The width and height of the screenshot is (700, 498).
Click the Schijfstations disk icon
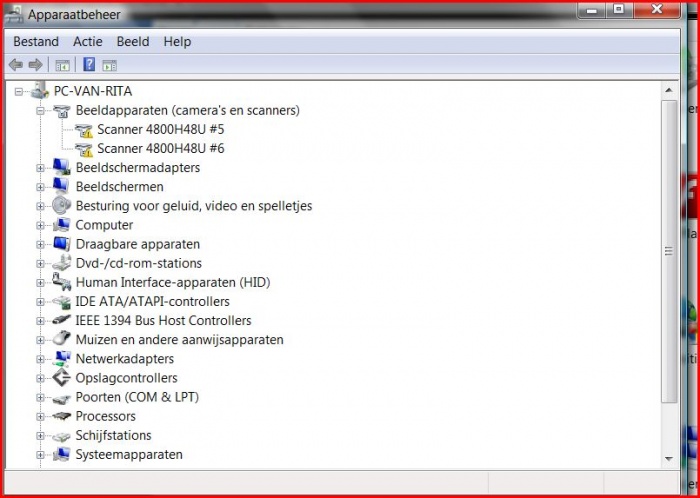[61, 436]
